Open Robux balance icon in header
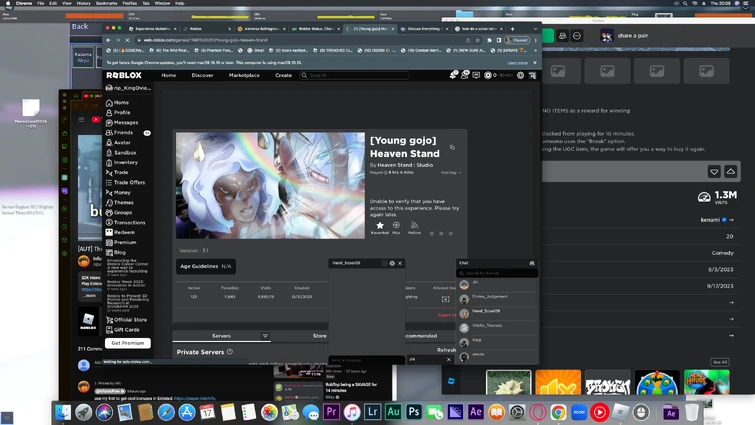Viewport: 755px width, 425px height. pyautogui.click(x=488, y=75)
